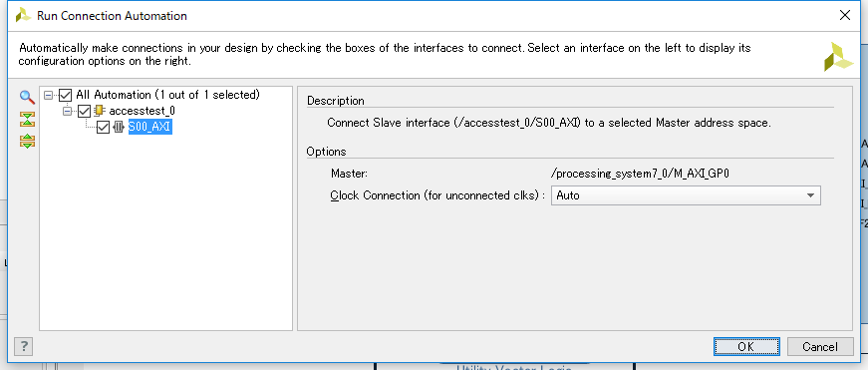This screenshot has height=370, width=868.
Task: Click the Expand All tree icon
Action: click(27, 141)
